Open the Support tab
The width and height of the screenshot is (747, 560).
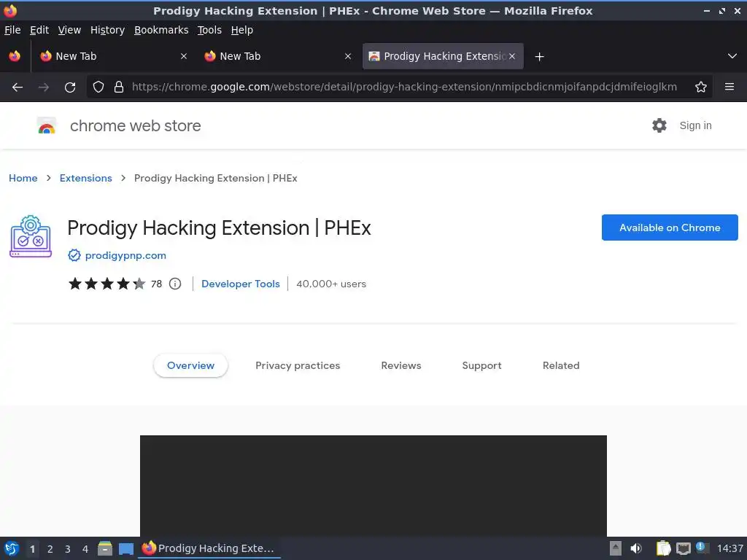pyautogui.click(x=481, y=365)
